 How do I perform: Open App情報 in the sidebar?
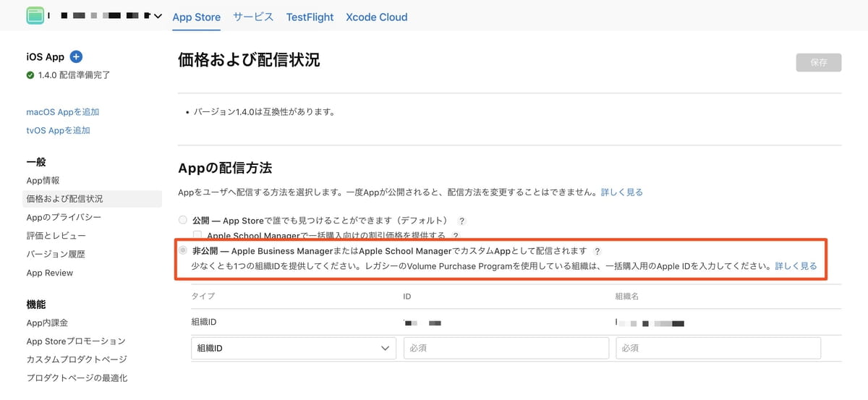click(43, 180)
